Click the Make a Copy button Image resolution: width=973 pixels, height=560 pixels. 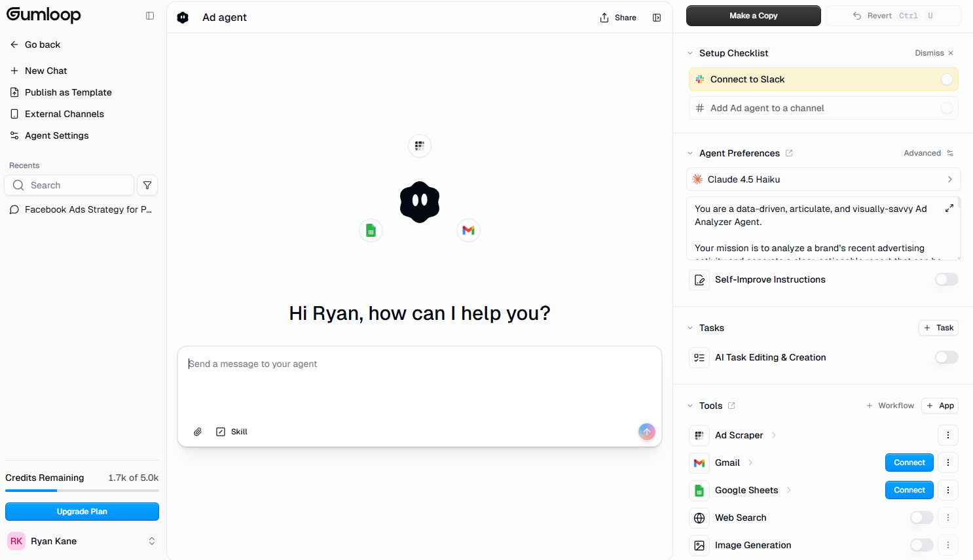click(x=753, y=15)
